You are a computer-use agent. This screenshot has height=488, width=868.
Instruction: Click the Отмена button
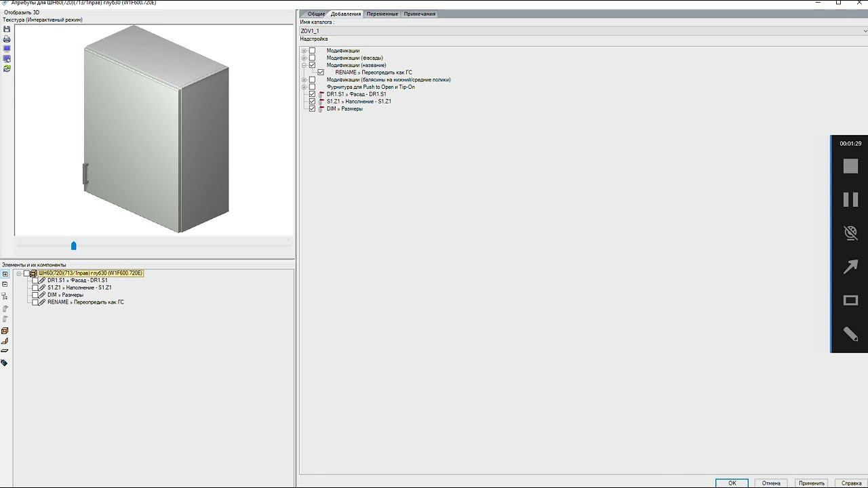(x=771, y=483)
